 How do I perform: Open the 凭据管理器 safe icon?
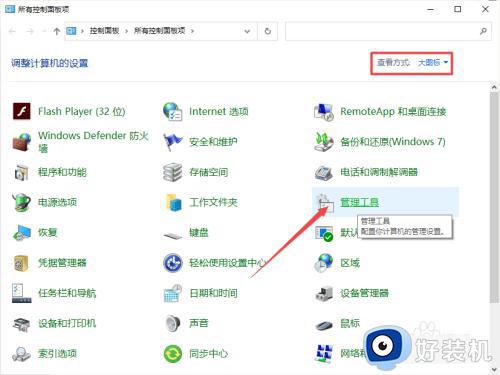pos(22,263)
